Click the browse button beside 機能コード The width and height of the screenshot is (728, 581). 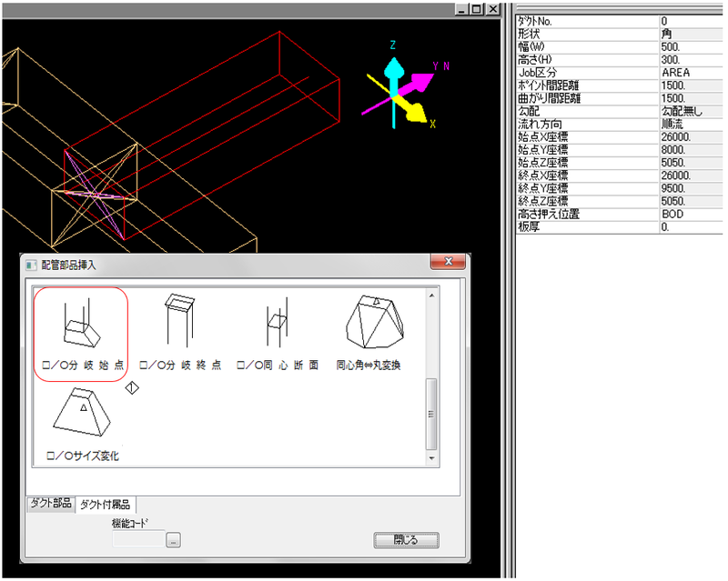point(174,540)
